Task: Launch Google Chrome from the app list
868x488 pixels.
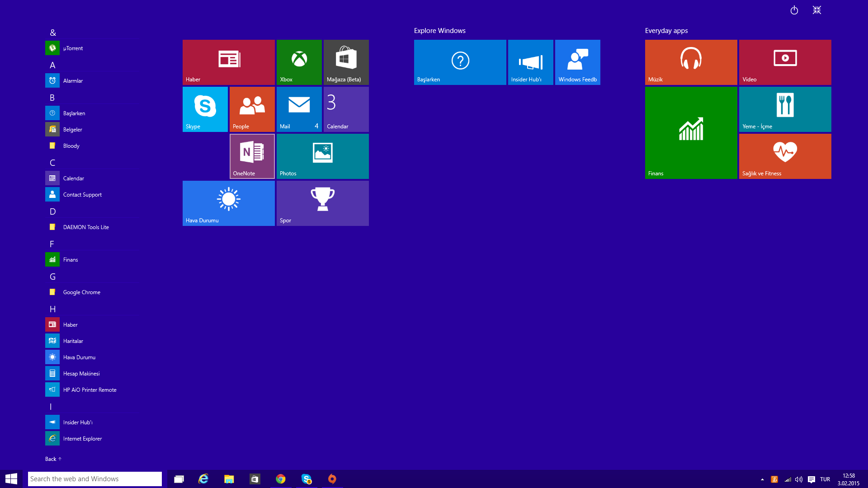Action: (x=91, y=292)
